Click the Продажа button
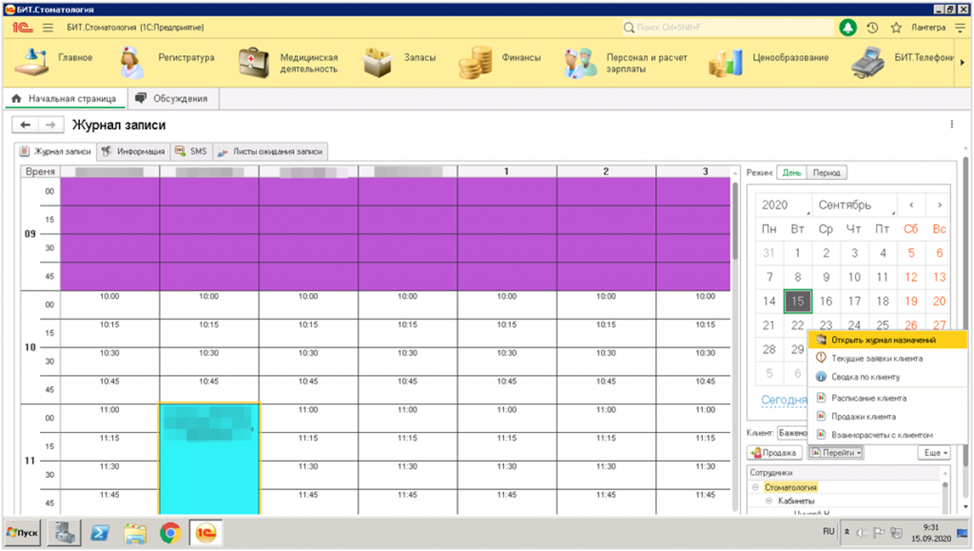The width and height of the screenshot is (974, 551). 774,453
